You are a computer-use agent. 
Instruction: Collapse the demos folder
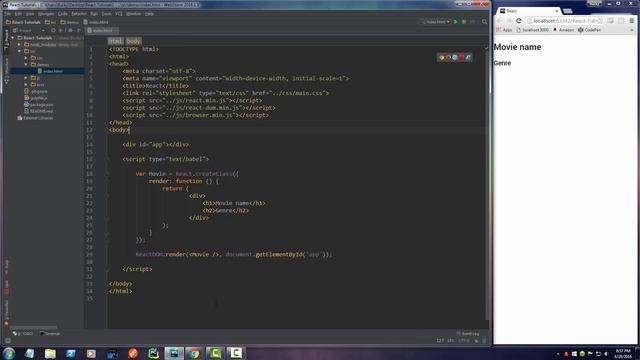[x=26, y=64]
